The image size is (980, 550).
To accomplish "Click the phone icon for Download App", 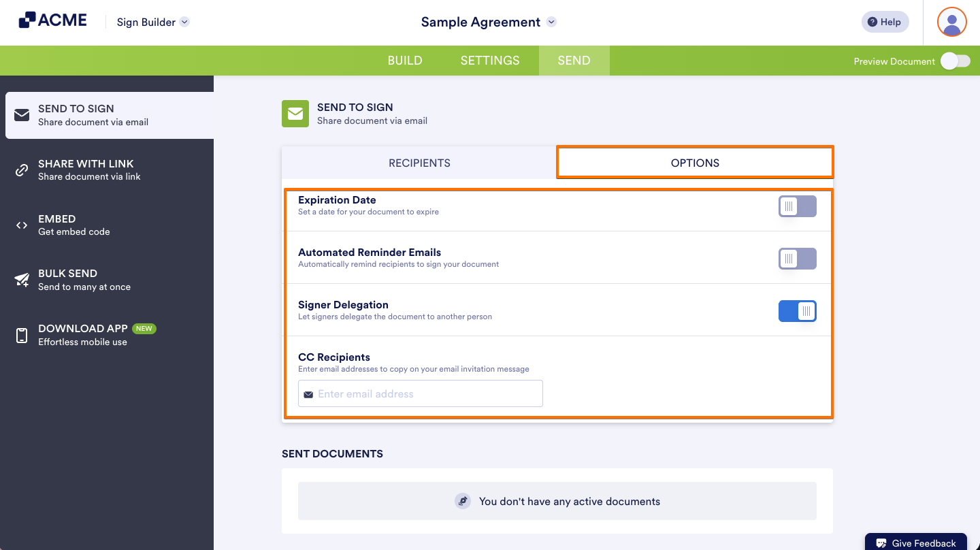I will pos(22,335).
